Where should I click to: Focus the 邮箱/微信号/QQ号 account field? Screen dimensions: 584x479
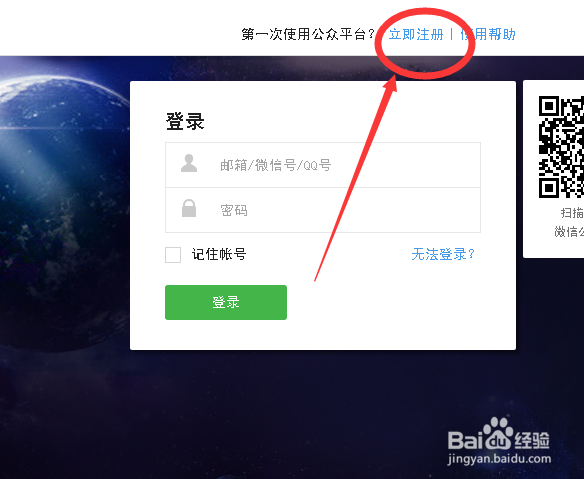pyautogui.click(x=323, y=165)
